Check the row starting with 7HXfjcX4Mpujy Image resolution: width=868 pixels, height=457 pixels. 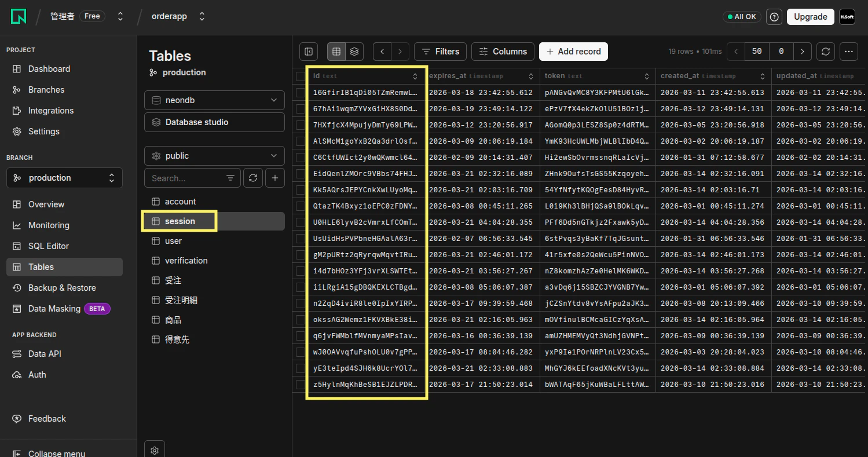pos(300,125)
